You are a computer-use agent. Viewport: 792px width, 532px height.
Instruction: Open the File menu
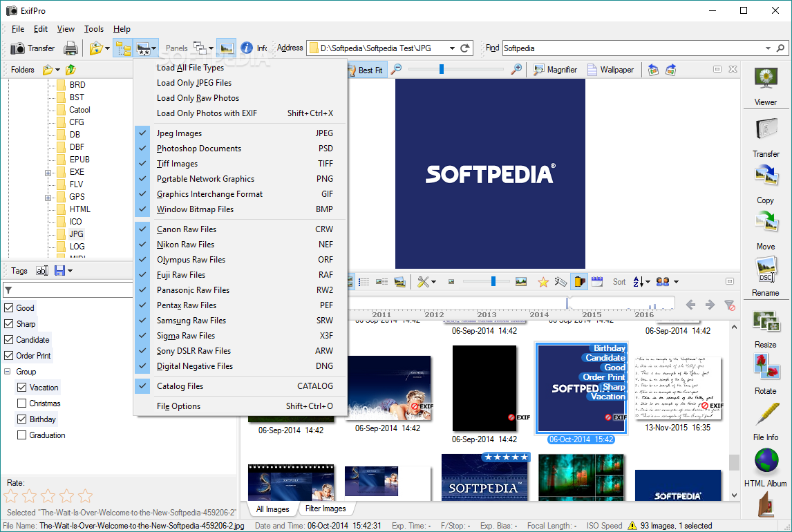tap(18, 29)
